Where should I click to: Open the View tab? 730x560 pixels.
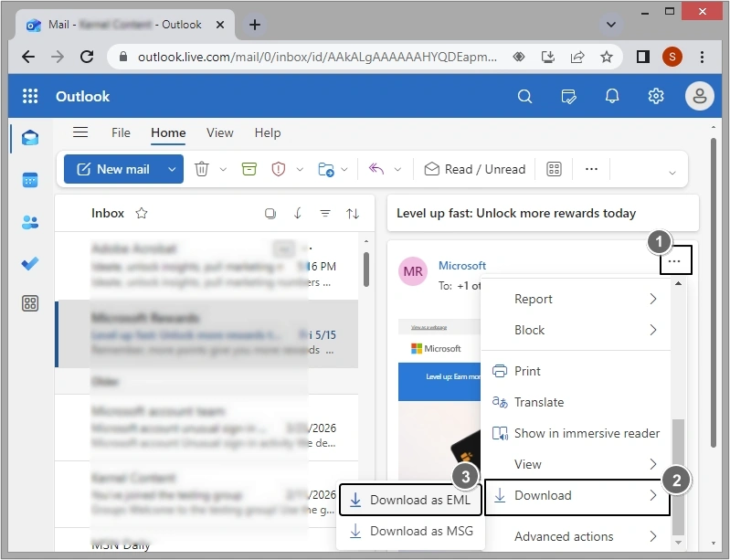[x=220, y=132]
